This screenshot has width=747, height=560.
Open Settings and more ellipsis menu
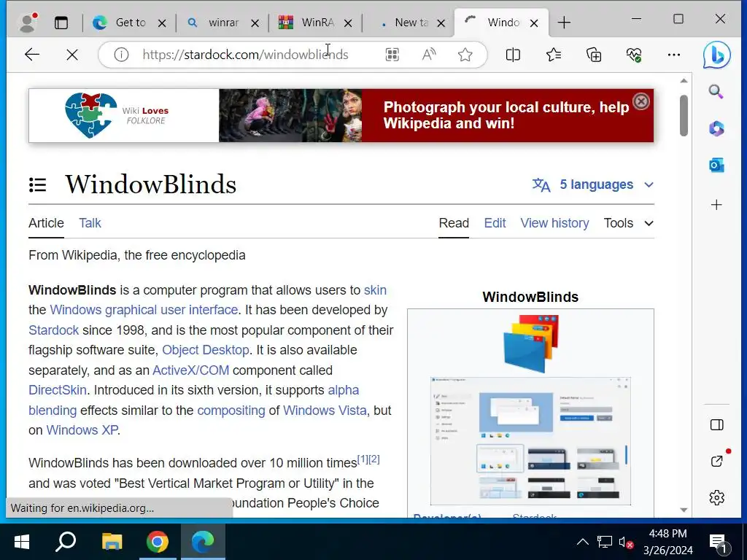[x=673, y=55]
